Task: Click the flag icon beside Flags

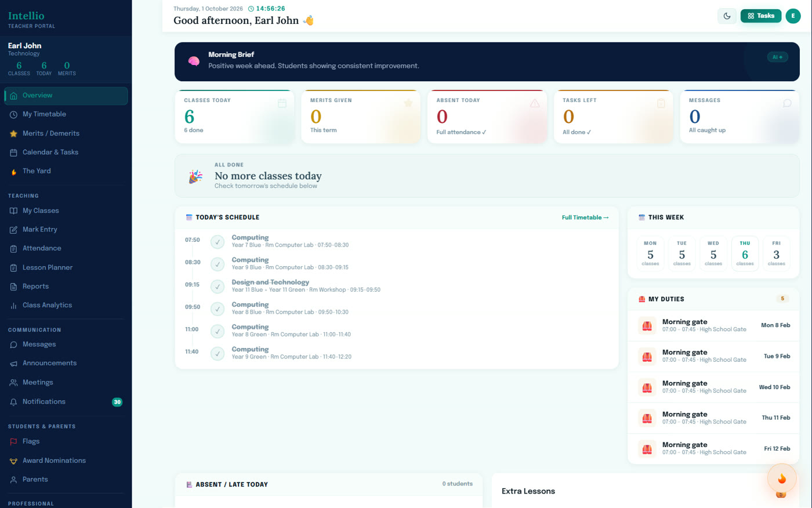Action: tap(13, 442)
